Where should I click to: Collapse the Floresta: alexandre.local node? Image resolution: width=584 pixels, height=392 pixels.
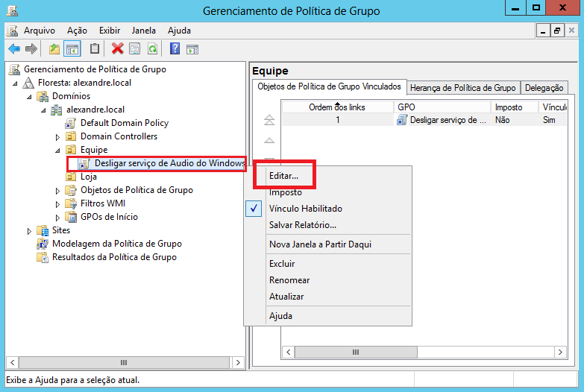[x=15, y=83]
